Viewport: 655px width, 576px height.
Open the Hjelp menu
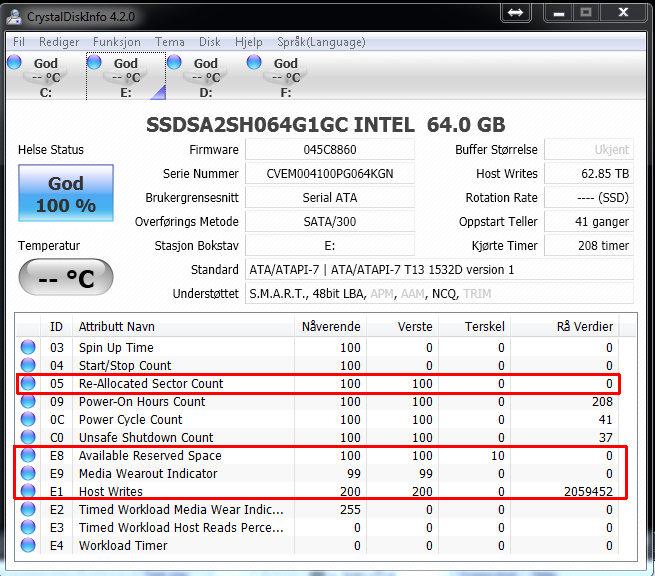pyautogui.click(x=249, y=42)
